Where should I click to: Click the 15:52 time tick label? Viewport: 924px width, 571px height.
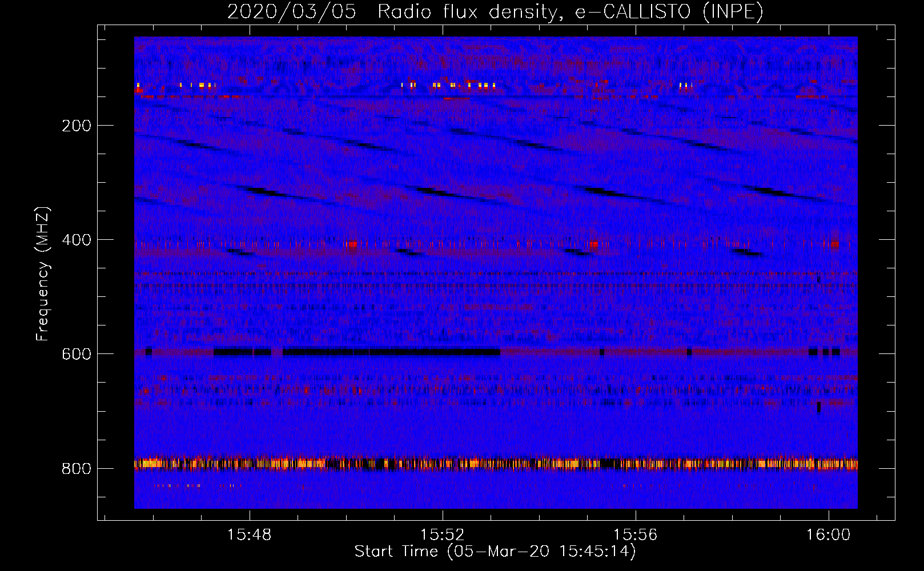pyautogui.click(x=442, y=535)
